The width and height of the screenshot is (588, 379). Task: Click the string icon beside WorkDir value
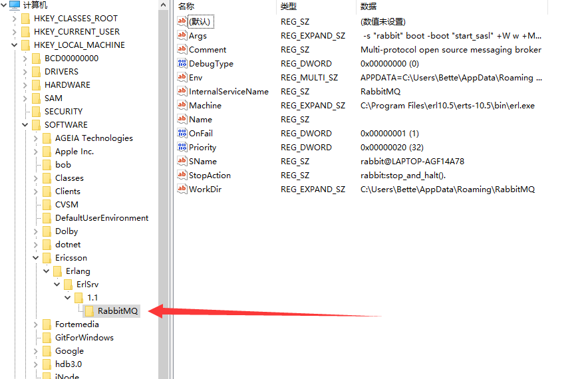tap(182, 189)
